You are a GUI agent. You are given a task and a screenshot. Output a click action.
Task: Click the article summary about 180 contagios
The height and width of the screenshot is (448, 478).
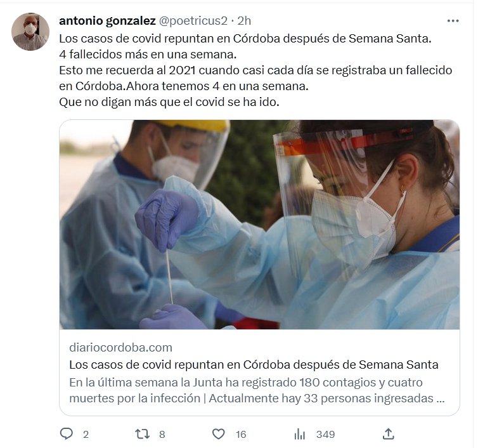pos(257,390)
